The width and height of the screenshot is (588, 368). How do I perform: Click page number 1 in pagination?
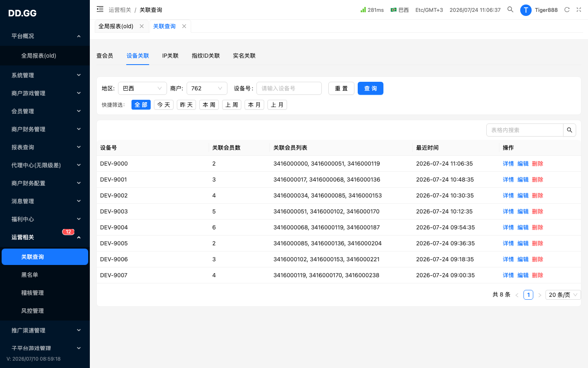pyautogui.click(x=528, y=295)
